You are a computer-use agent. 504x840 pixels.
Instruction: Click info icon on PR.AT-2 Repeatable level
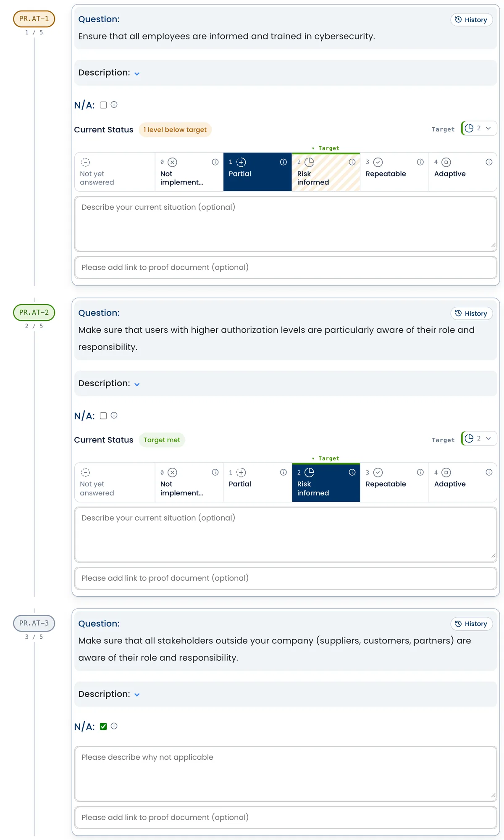[x=420, y=472]
